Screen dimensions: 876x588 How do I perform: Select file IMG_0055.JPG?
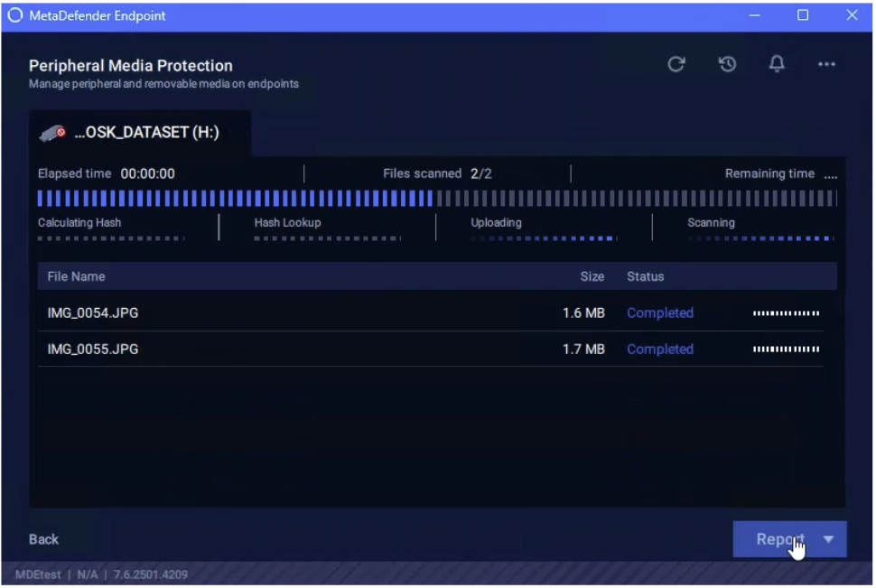[93, 349]
